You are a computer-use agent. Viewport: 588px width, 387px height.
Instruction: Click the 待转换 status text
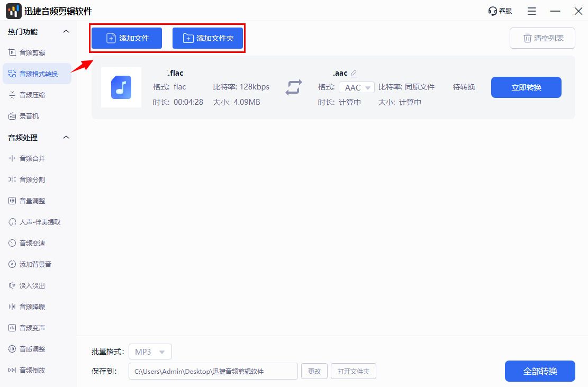coord(464,87)
